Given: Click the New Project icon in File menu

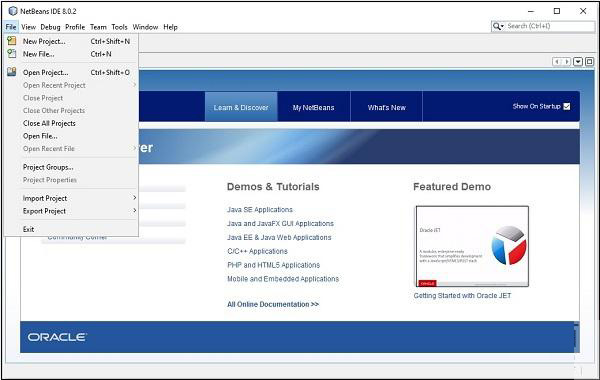Looking at the screenshot, I should point(12,41).
